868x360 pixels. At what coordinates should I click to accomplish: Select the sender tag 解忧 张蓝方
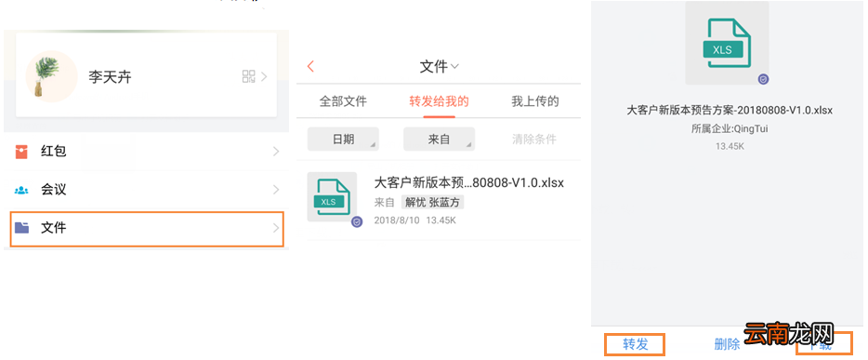[432, 203]
